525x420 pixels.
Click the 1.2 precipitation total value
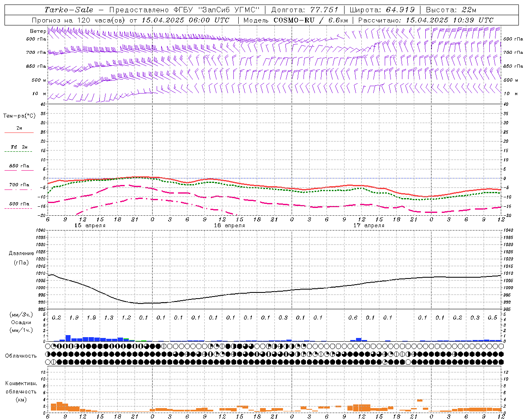[126, 317]
